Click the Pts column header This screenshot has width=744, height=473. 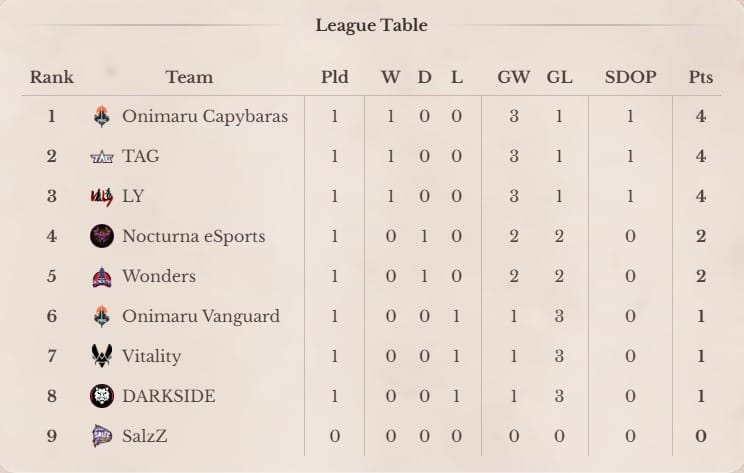[701, 77]
